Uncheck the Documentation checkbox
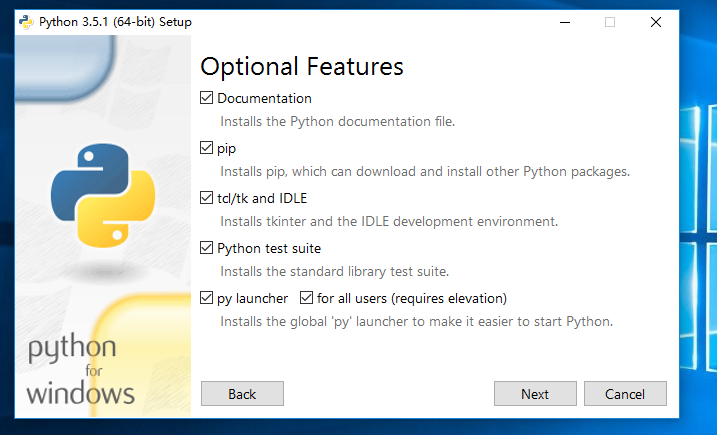717x435 pixels. coord(206,98)
